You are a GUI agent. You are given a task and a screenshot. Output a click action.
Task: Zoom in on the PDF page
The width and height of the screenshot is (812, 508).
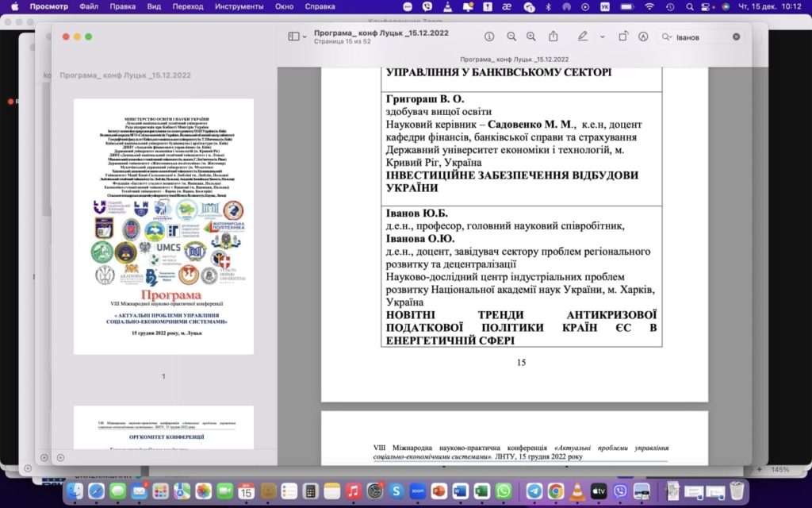point(530,37)
